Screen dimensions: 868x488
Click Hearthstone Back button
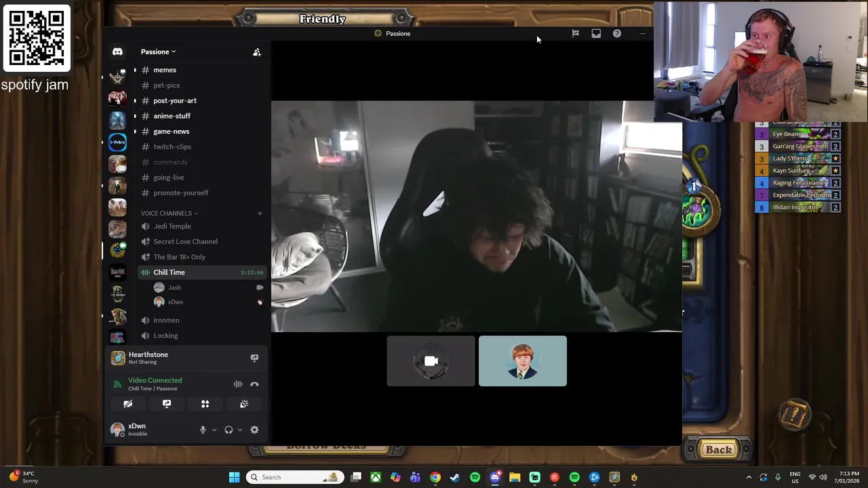[x=718, y=449]
